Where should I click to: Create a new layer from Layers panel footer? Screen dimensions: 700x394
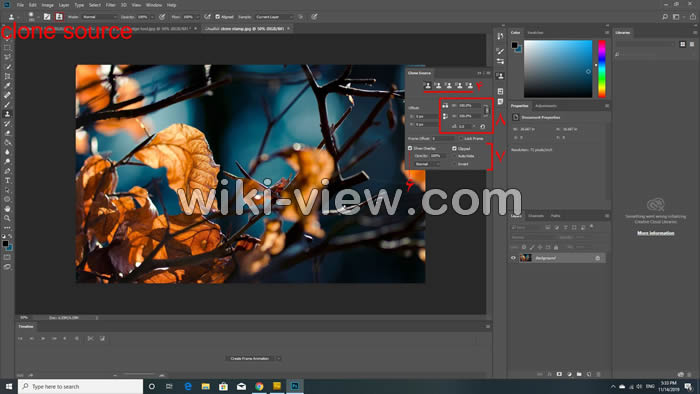(589, 374)
